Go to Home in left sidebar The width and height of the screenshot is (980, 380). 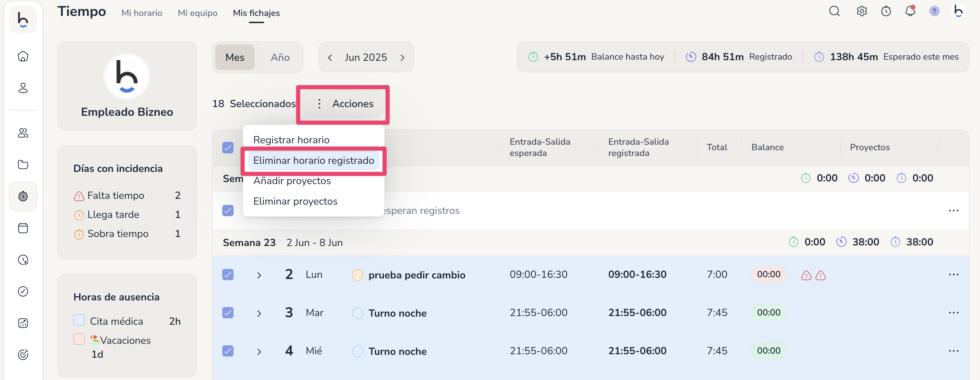(x=23, y=56)
